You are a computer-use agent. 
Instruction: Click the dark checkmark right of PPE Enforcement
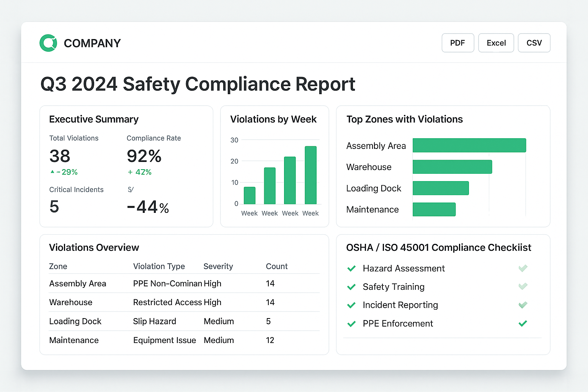click(523, 323)
